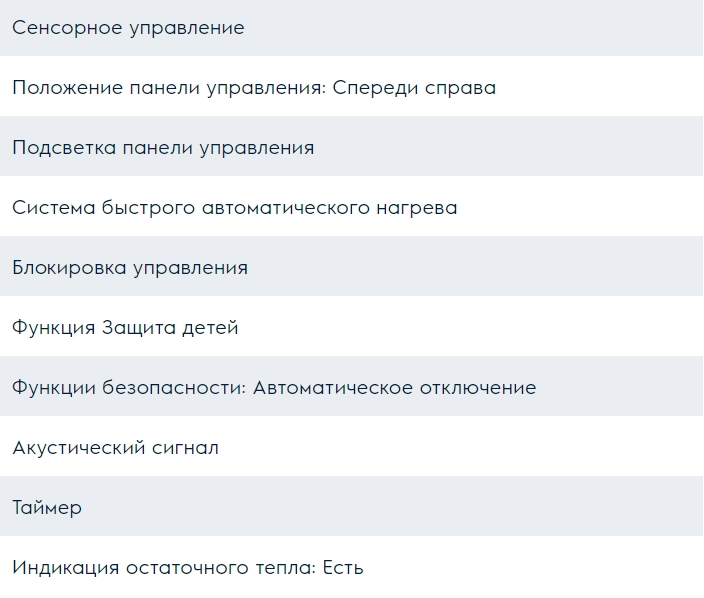Viewport: 704px width, 598px height.
Task: Click the words "Защита детей"
Action: click(x=170, y=328)
